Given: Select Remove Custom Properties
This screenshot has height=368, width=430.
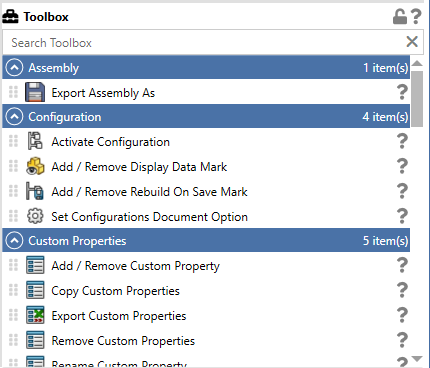Looking at the screenshot, I should click(123, 341).
